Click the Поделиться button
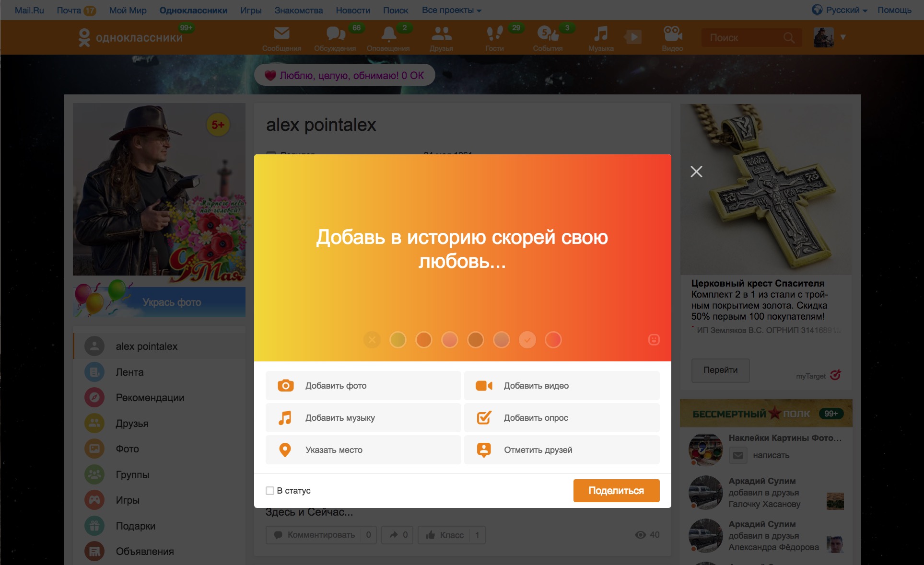The width and height of the screenshot is (924, 565). pyautogui.click(x=616, y=491)
